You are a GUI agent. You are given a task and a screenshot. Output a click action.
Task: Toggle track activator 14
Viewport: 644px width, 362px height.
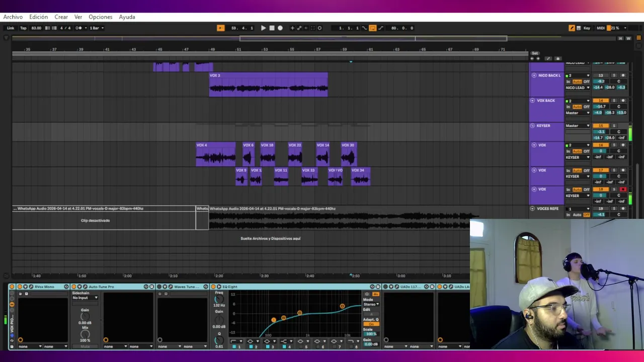[601, 101]
